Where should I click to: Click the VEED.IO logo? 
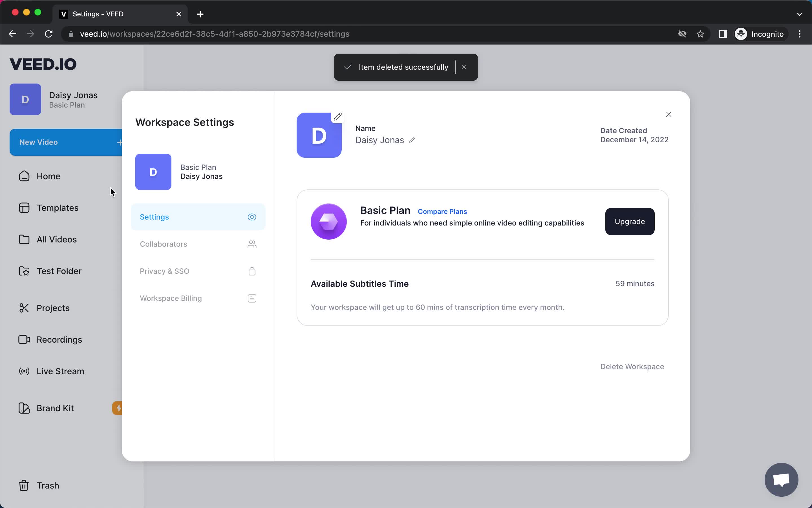tap(43, 64)
